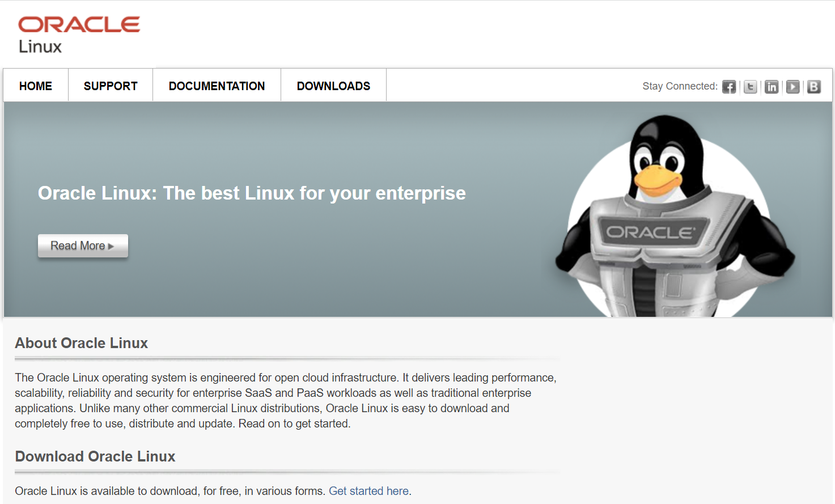Open the DOWNLOADS tab
The image size is (835, 504).
(x=333, y=86)
